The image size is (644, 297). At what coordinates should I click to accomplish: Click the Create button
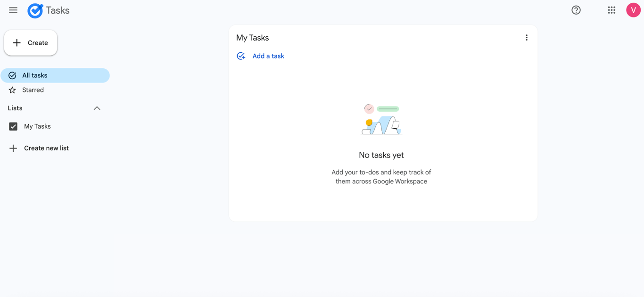click(30, 42)
